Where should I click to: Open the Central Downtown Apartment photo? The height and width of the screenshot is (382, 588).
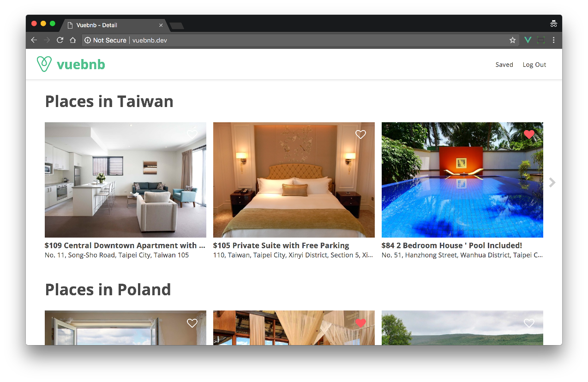(126, 180)
